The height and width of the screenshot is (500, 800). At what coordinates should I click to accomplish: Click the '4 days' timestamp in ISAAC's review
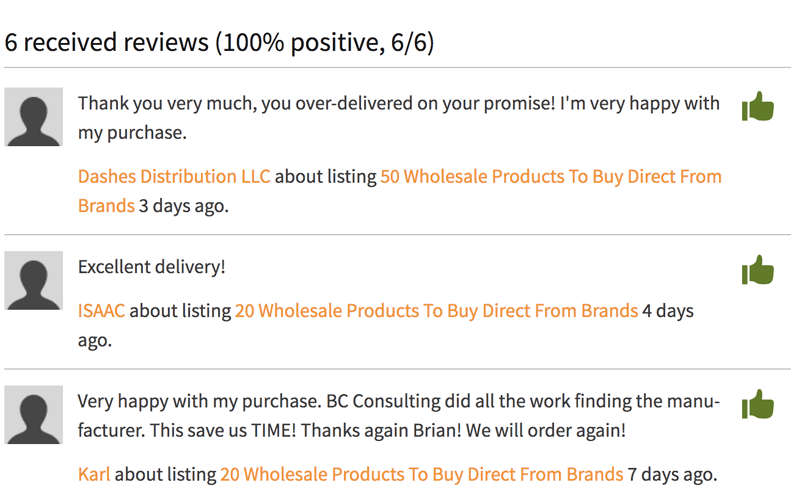point(668,311)
